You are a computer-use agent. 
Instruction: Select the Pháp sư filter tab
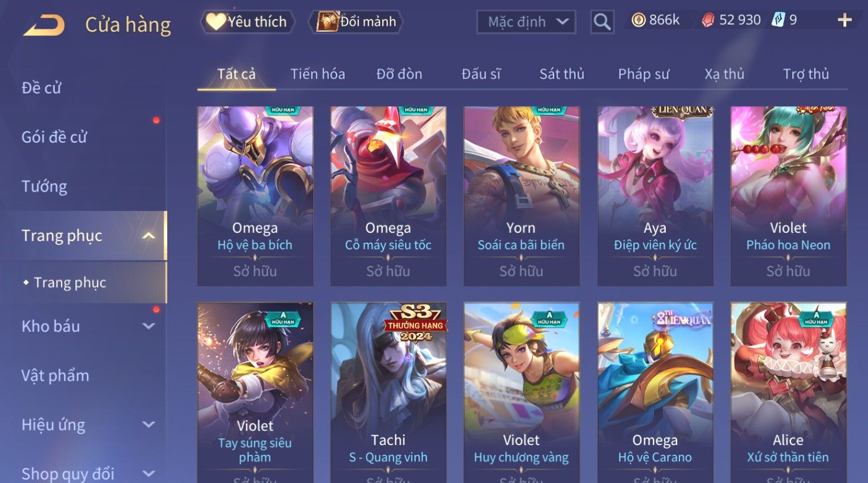tap(643, 74)
